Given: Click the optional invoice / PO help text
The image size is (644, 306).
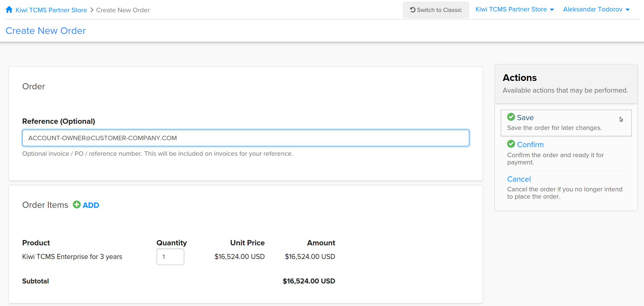Looking at the screenshot, I should coord(158,154).
